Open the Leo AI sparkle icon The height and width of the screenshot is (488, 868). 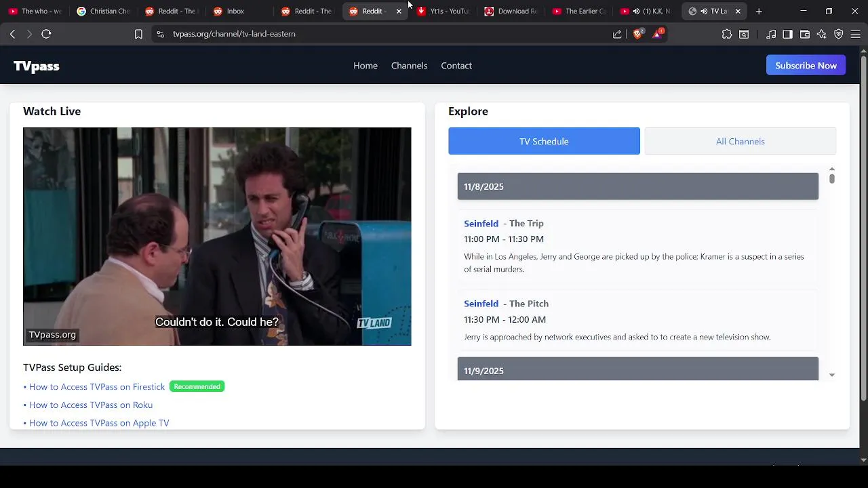[822, 34]
